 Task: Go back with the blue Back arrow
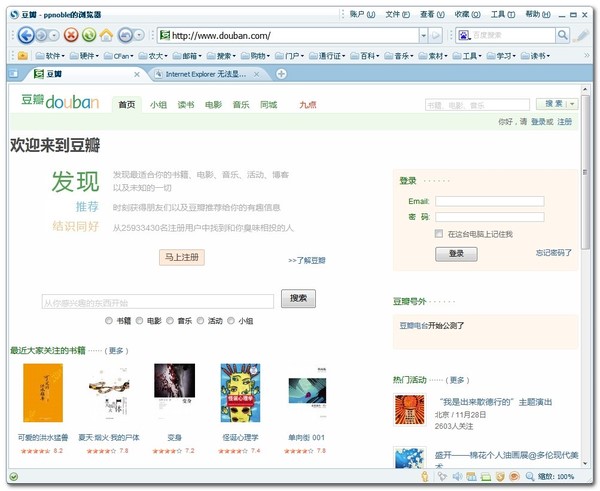(x=26, y=35)
